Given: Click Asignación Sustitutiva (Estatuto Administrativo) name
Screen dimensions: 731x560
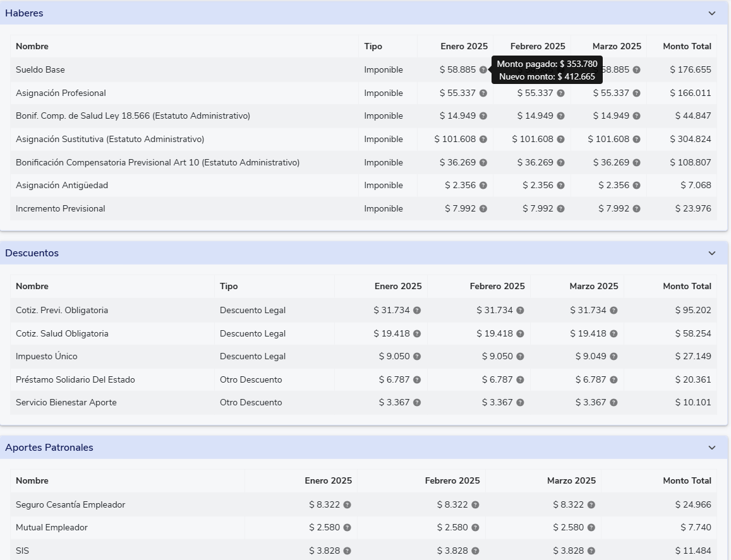Looking at the screenshot, I should [x=110, y=139].
